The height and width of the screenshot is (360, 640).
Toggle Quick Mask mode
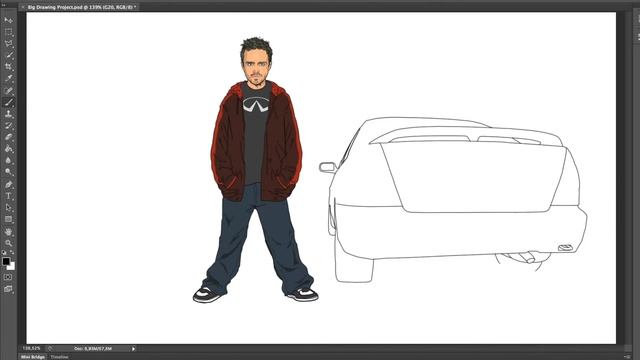(x=8, y=277)
